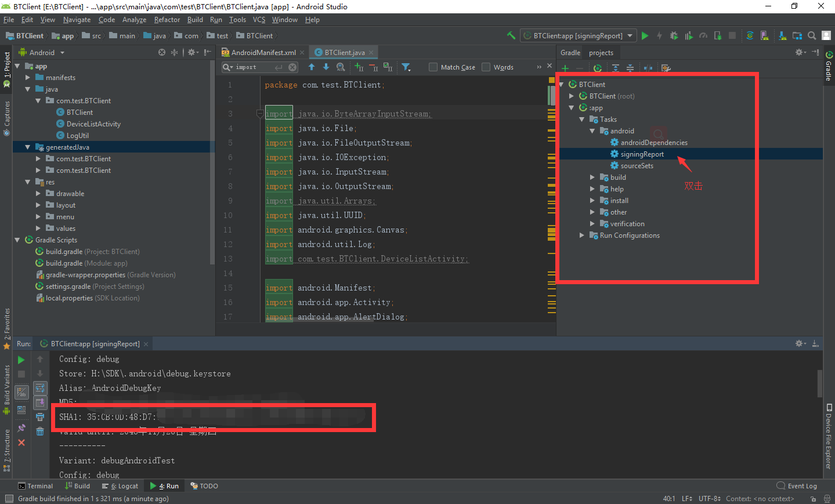Expand the manifests folder
835x504 pixels.
(28, 77)
